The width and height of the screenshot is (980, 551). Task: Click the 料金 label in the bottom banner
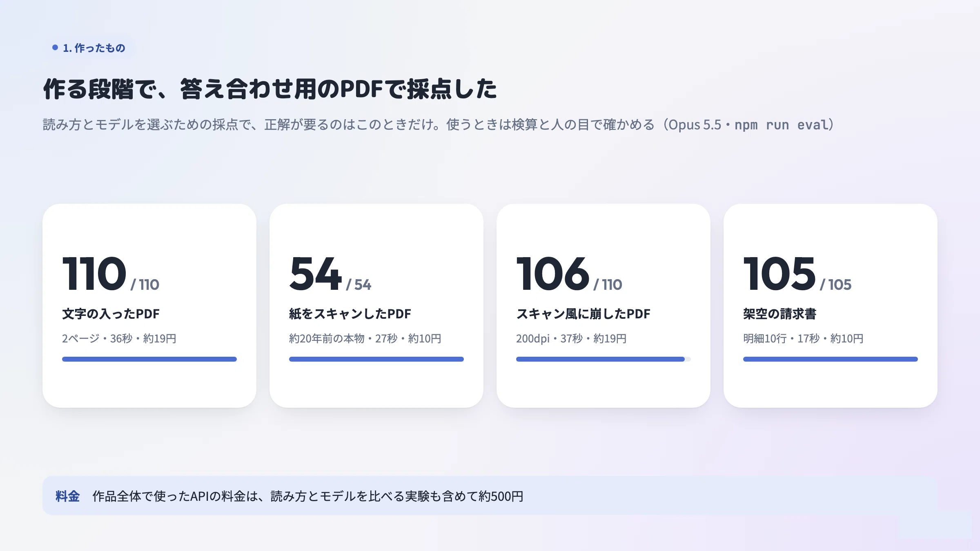pos(67,496)
